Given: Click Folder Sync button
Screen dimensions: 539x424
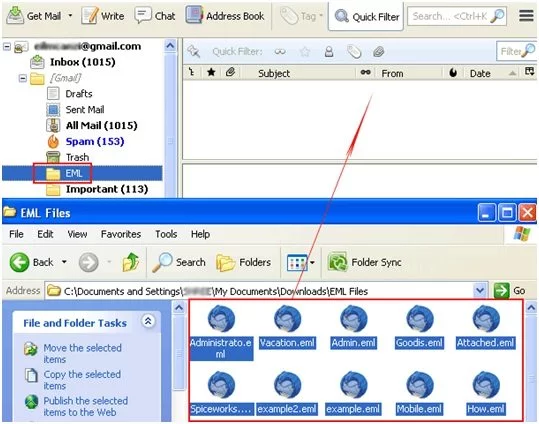Looking at the screenshot, I should (365, 262).
